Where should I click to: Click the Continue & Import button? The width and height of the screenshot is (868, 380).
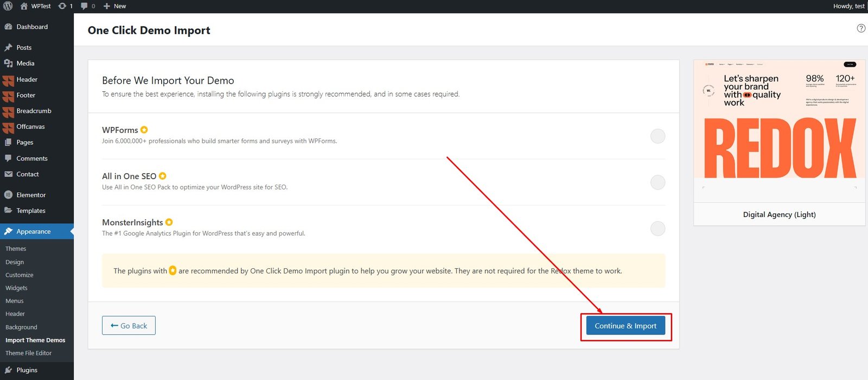click(626, 326)
